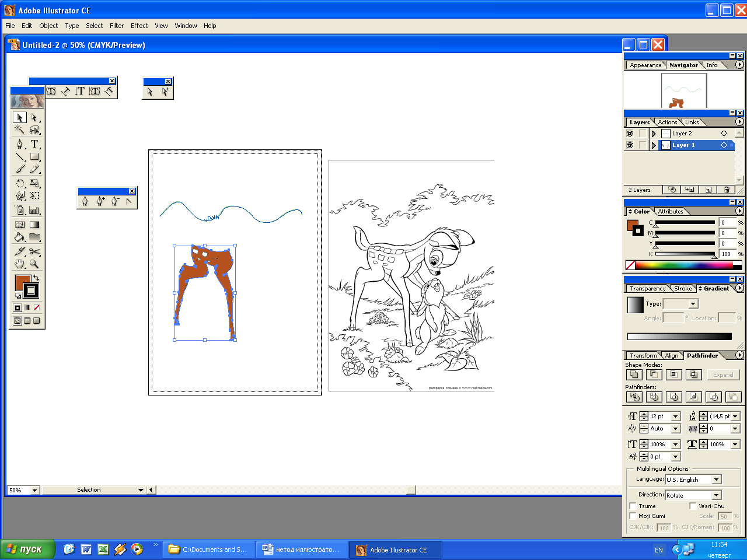Switch to the Appearance tab
This screenshot has width=747, height=560.
pyautogui.click(x=645, y=65)
